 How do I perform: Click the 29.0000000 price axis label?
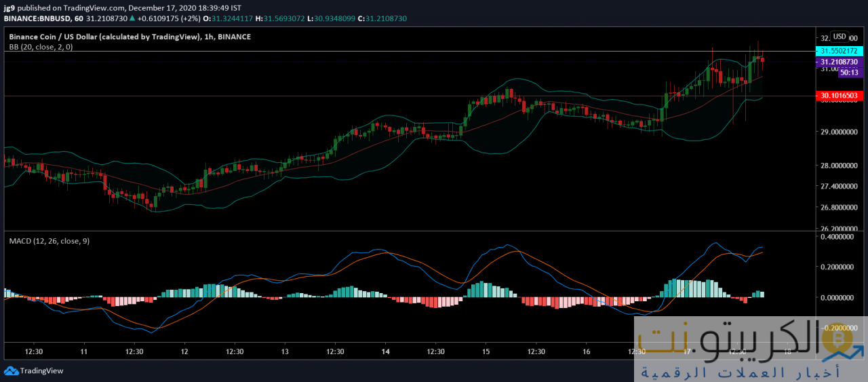[x=839, y=132]
